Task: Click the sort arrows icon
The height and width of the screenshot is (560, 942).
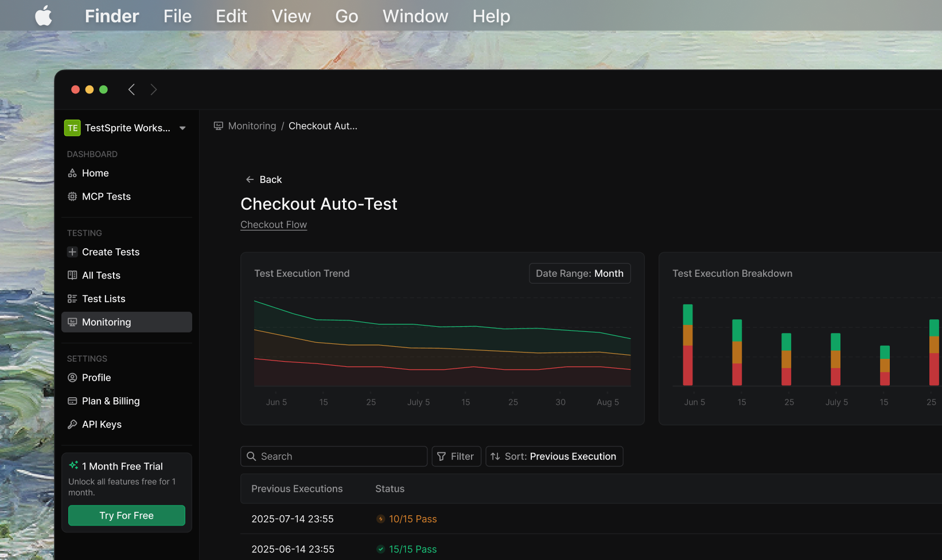Action: click(x=495, y=456)
